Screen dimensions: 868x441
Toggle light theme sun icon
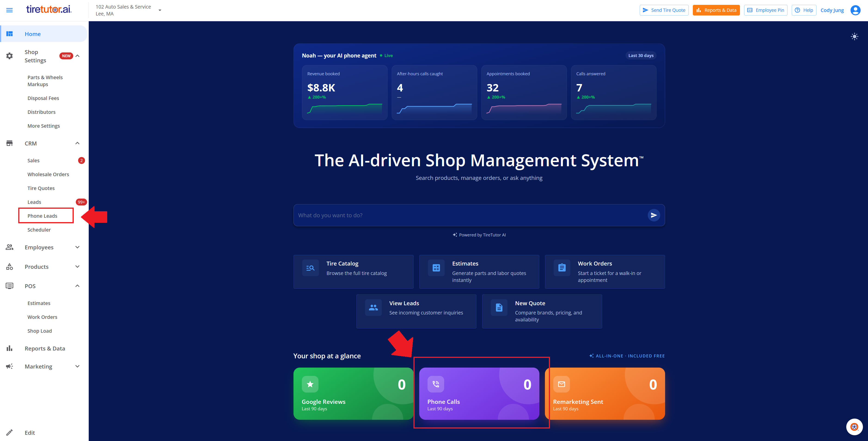(x=854, y=36)
